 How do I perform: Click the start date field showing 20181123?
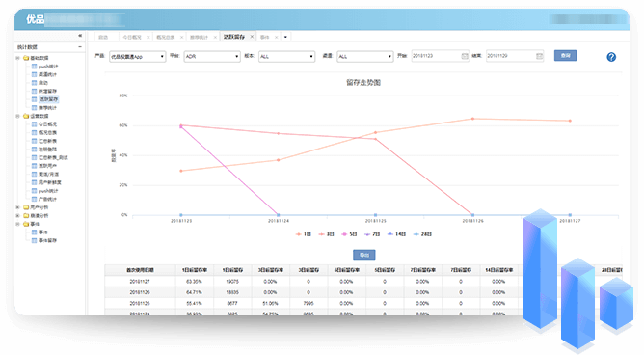pos(436,56)
